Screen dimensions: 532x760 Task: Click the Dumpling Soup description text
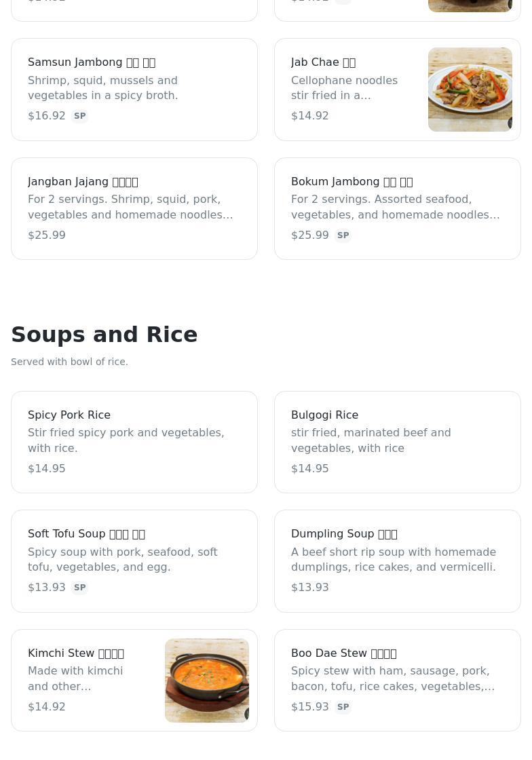[394, 560]
